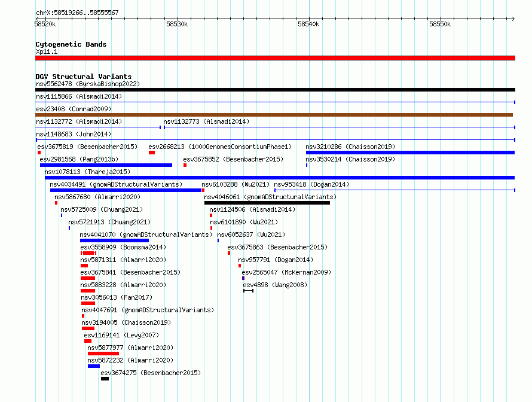The image size is (532, 402).
Task: Click nsv5872232 (Almarri2020) label
Action: click(x=130, y=360)
